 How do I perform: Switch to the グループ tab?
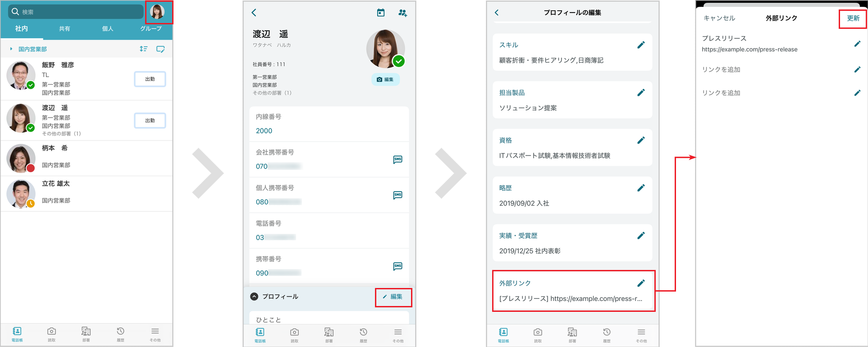coord(151,28)
